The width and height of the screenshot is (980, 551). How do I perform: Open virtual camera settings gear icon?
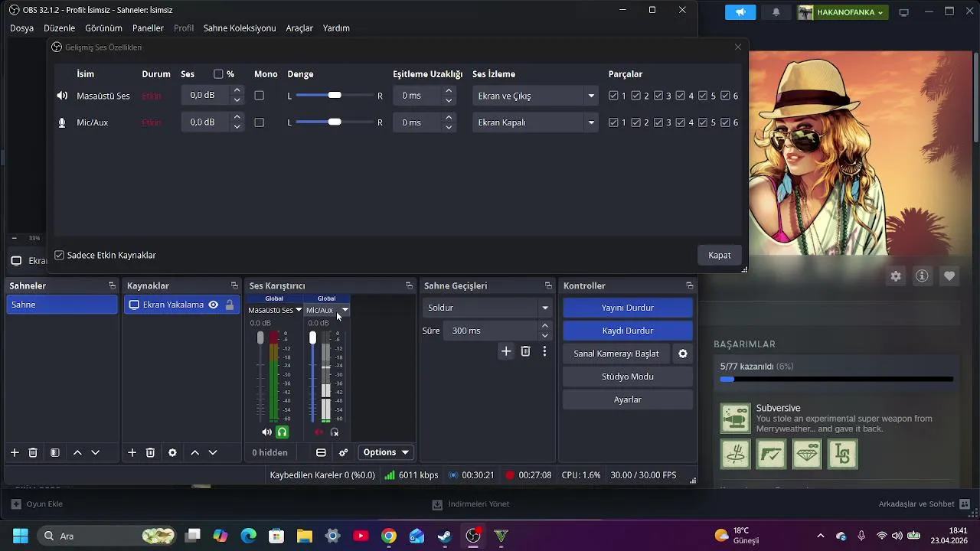click(x=683, y=354)
